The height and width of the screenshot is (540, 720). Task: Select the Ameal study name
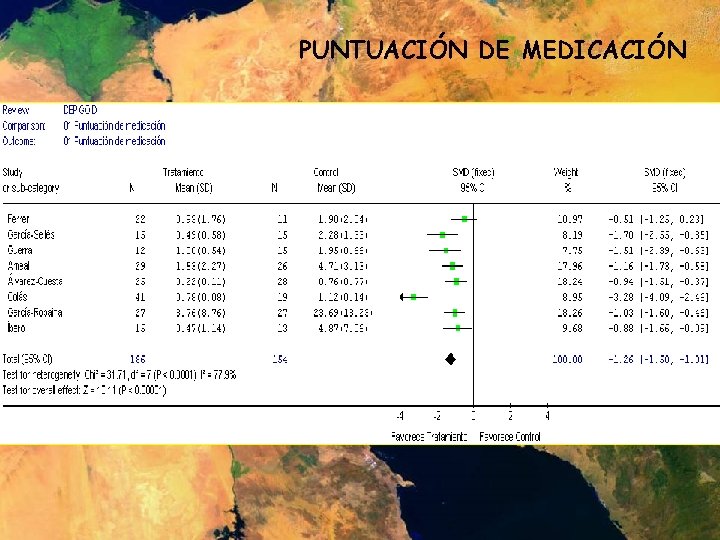18,266
